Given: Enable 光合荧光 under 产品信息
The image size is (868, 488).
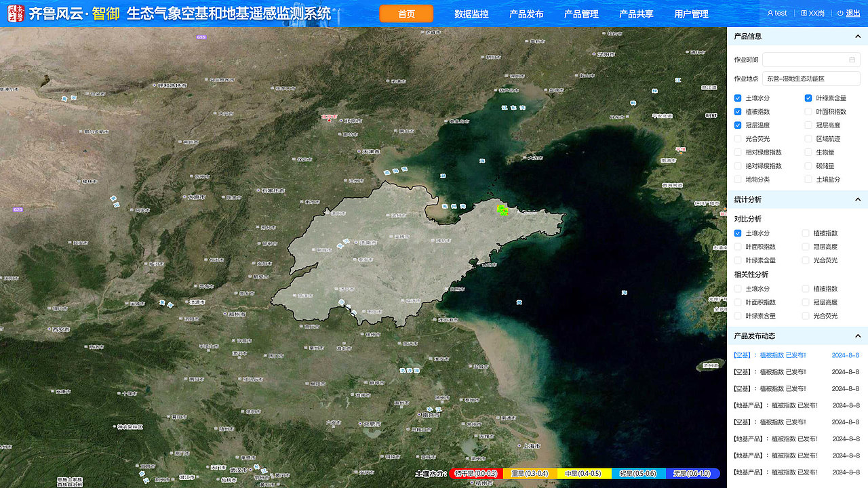Looking at the screenshot, I should [738, 139].
